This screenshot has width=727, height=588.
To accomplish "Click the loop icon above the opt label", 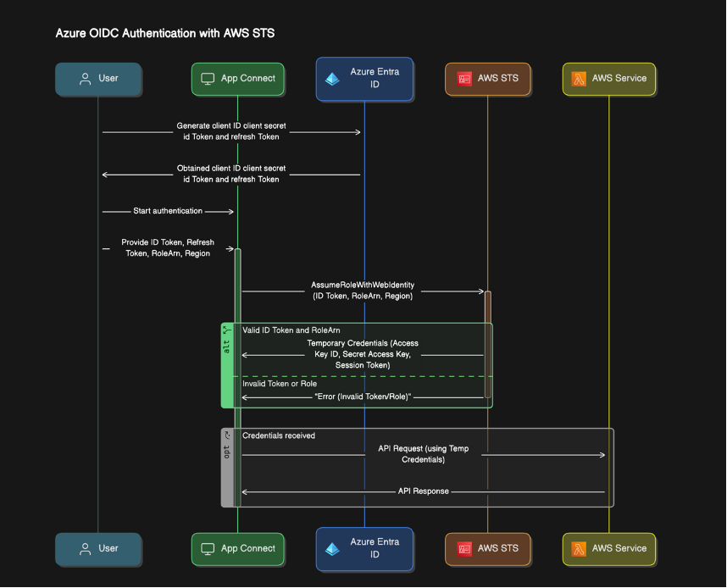I will pos(227,435).
